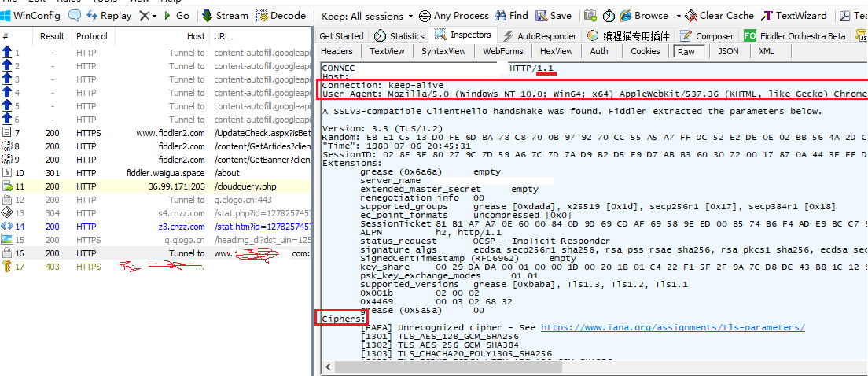Image resolution: width=868 pixels, height=376 pixels.
Task: Click the WinConfig toolbar button
Action: [31, 16]
